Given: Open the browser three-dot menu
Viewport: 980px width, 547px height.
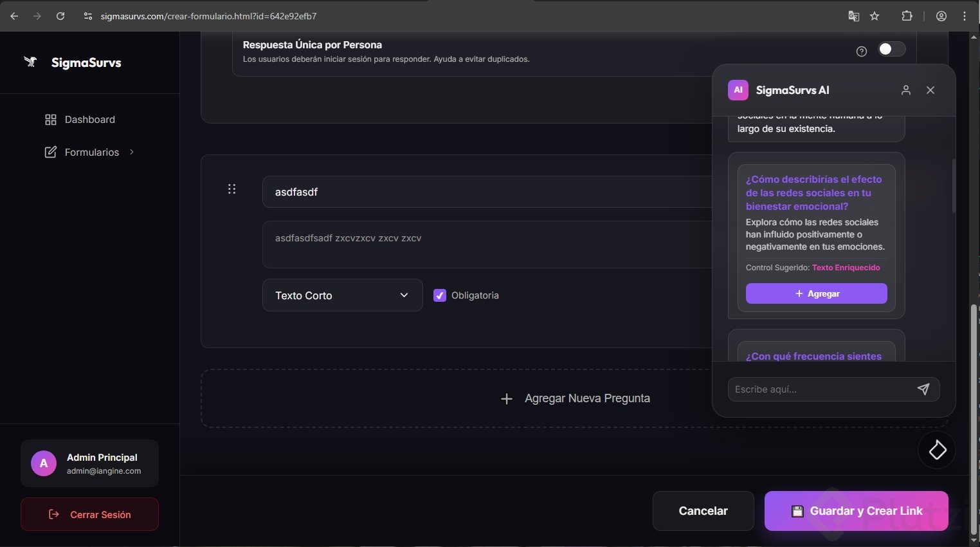Looking at the screenshot, I should click(965, 16).
